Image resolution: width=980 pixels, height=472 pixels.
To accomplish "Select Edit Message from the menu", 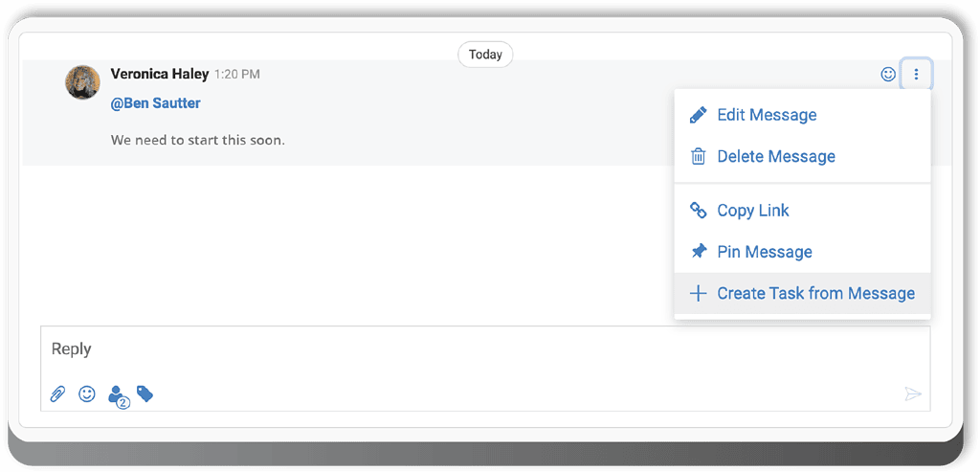I will [x=767, y=115].
